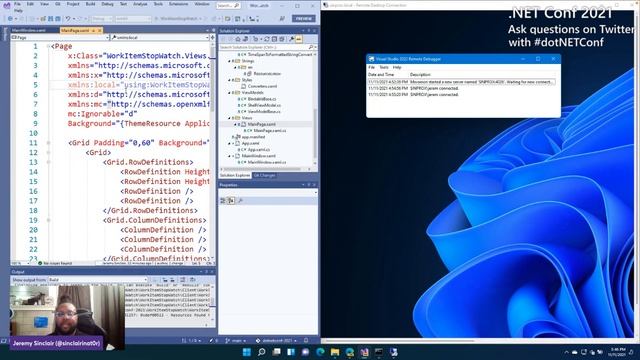Toggle pin on the MainPage.xaml tab
This screenshot has height=360, width=640.
pyautogui.click(x=93, y=31)
